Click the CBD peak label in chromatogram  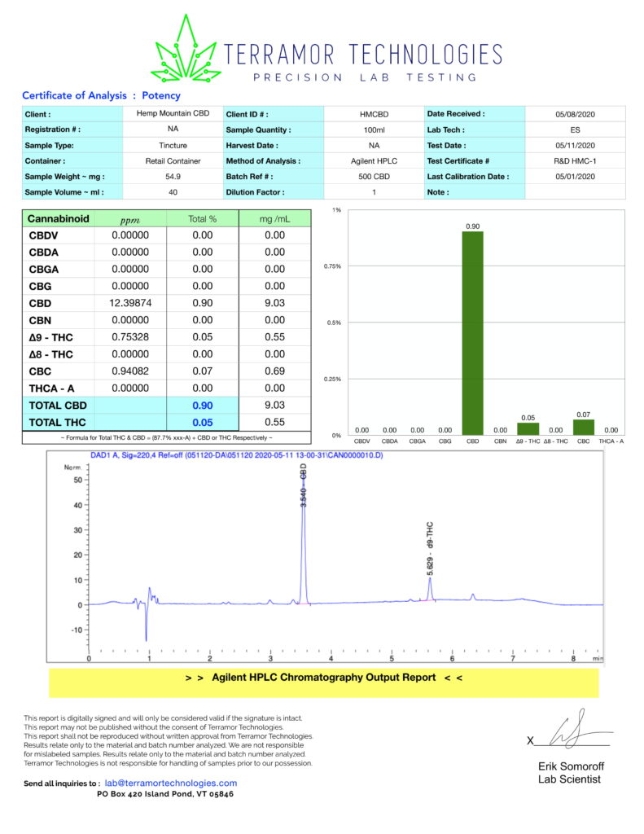pyautogui.click(x=304, y=485)
